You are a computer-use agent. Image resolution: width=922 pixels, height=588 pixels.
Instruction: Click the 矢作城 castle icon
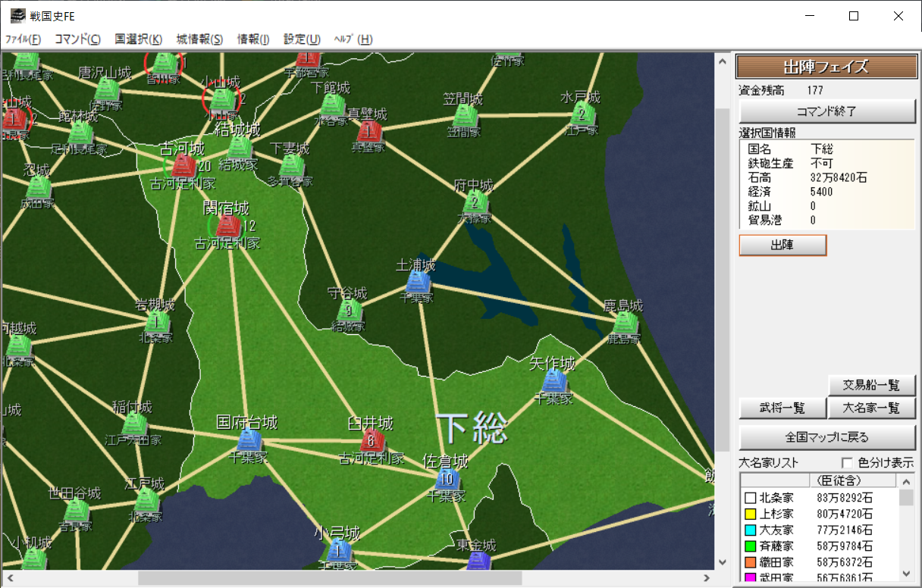pyautogui.click(x=554, y=381)
